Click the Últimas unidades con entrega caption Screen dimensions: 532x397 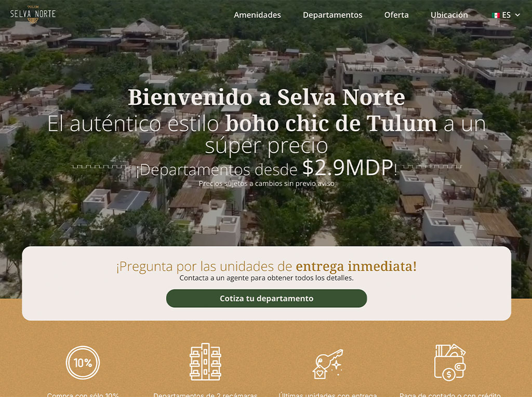tap(327, 394)
